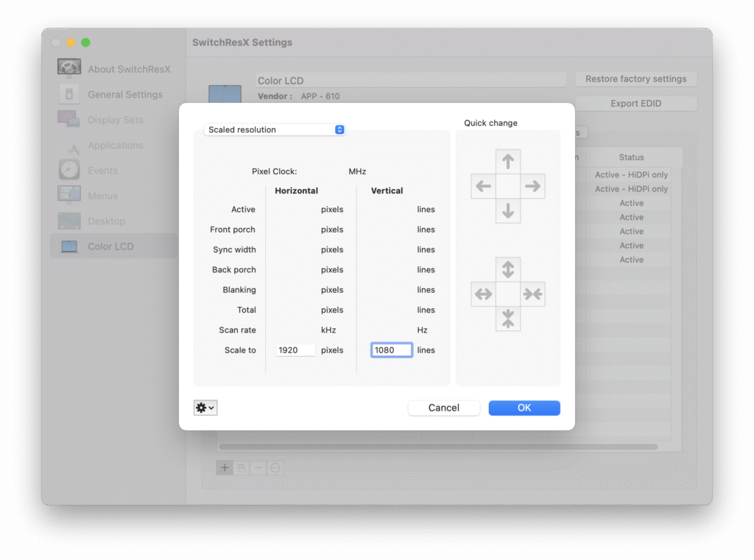The image size is (754, 560).
Task: Narrow the image horizontally with Quick change
Action: (x=533, y=294)
